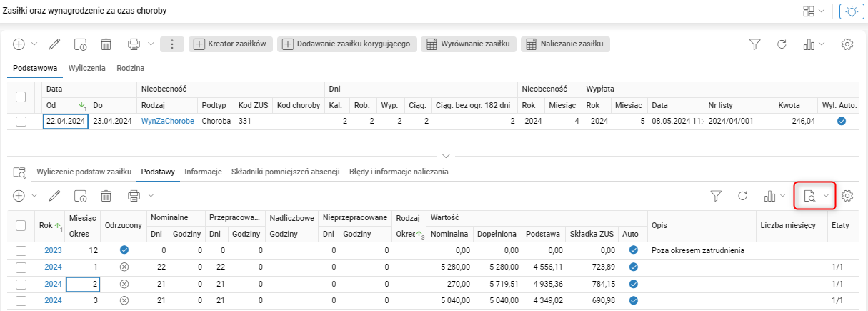This screenshot has width=868, height=311.
Task: Switch to the Wyliczenia tab
Action: [87, 68]
